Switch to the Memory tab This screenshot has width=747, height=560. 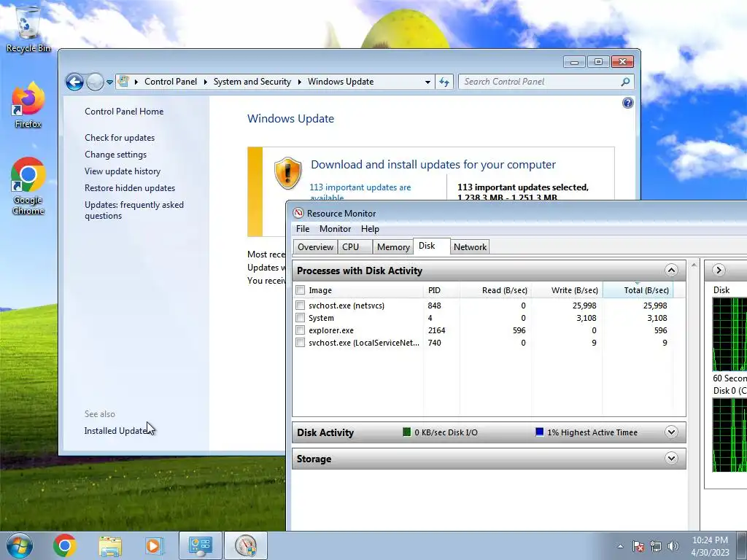click(393, 246)
